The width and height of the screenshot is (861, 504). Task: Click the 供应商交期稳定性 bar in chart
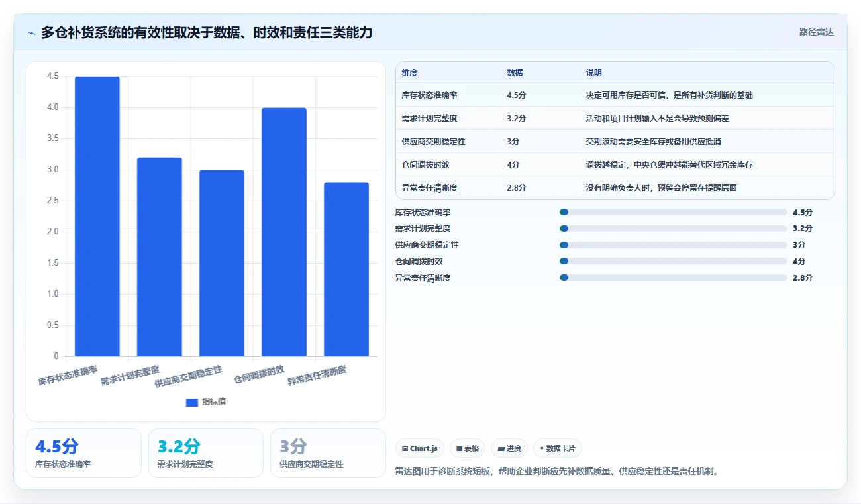222,263
